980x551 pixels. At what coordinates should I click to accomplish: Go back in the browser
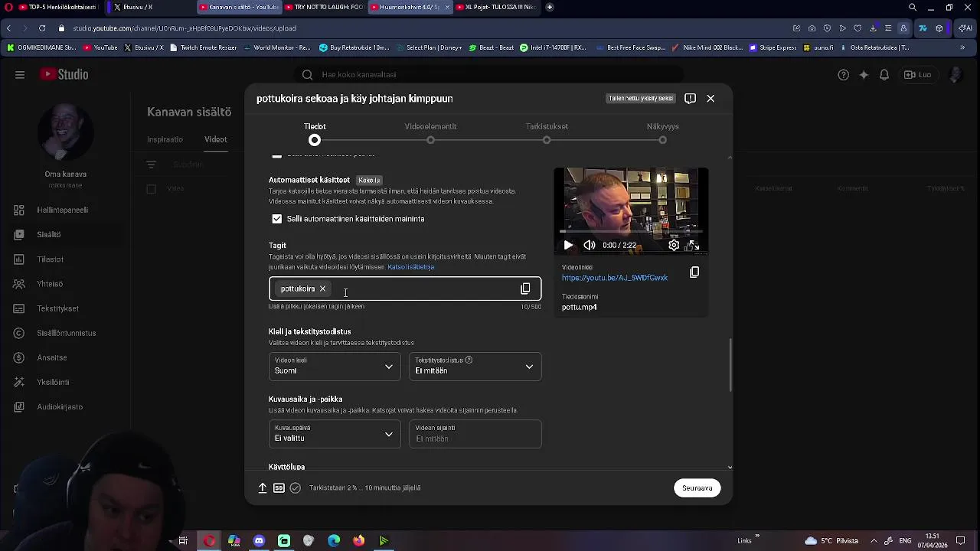click(8, 28)
